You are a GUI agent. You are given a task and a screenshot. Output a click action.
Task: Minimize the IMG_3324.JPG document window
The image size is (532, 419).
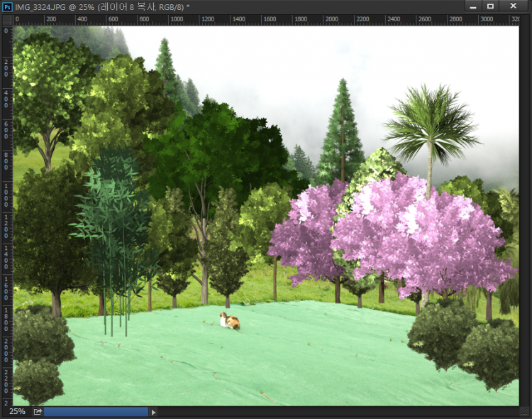click(470, 6)
